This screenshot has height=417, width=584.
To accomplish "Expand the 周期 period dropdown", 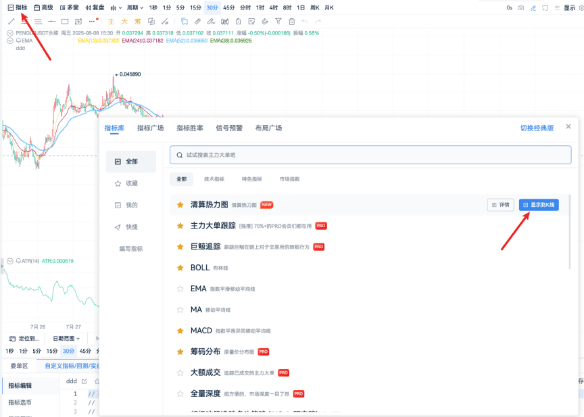I will point(135,7).
